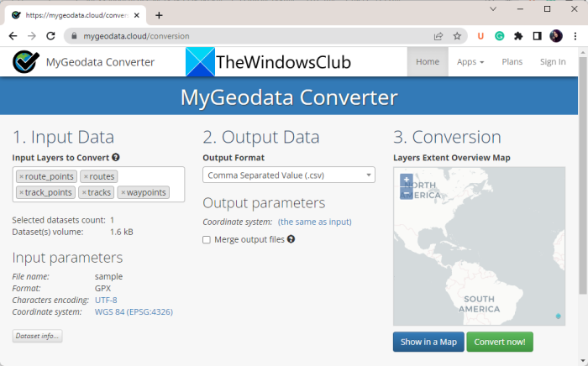Image resolution: width=588 pixels, height=366 pixels.
Task: Go to the Home menu item
Action: coord(428,62)
